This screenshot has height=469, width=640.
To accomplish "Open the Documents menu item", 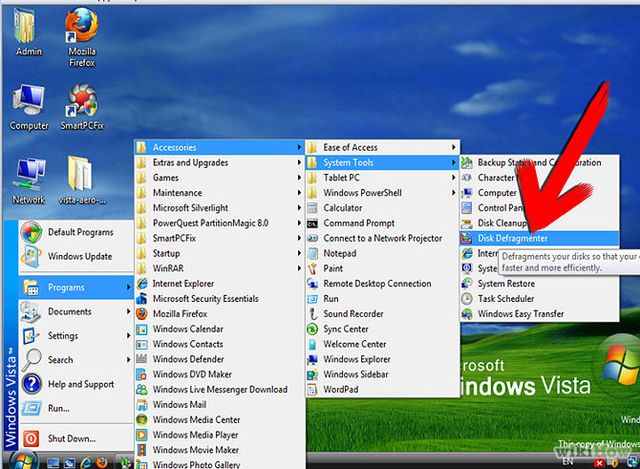I will 76,311.
